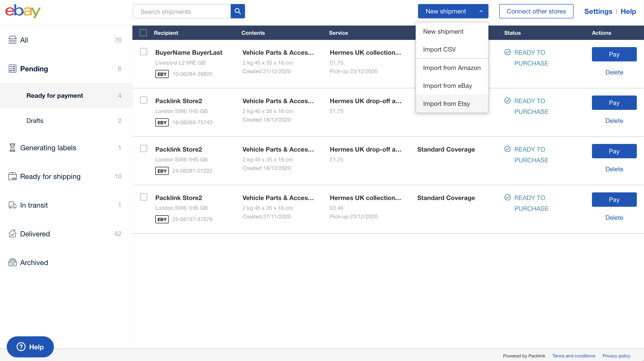The image size is (644, 361).
Task: Open the Pending section
Action: [x=66, y=69]
